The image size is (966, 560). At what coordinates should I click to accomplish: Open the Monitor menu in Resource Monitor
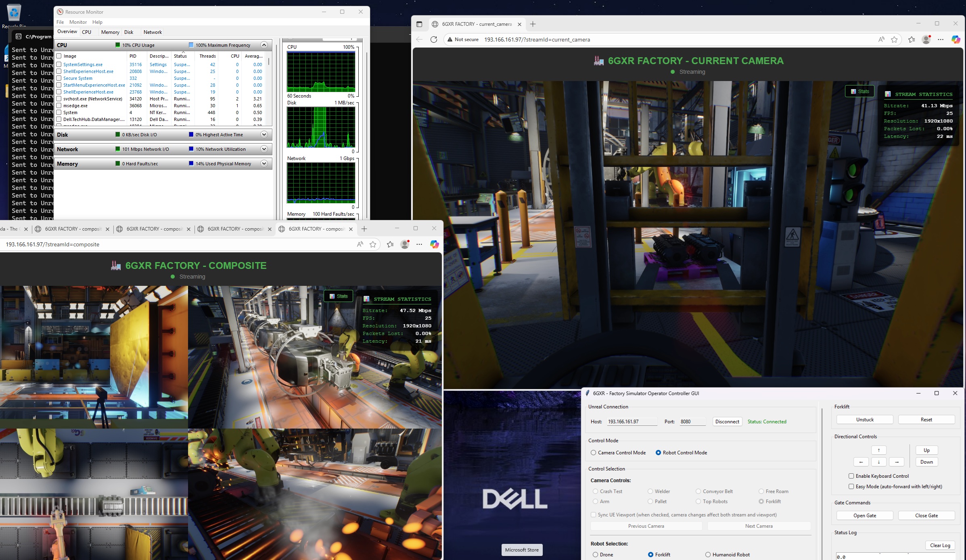coord(78,22)
